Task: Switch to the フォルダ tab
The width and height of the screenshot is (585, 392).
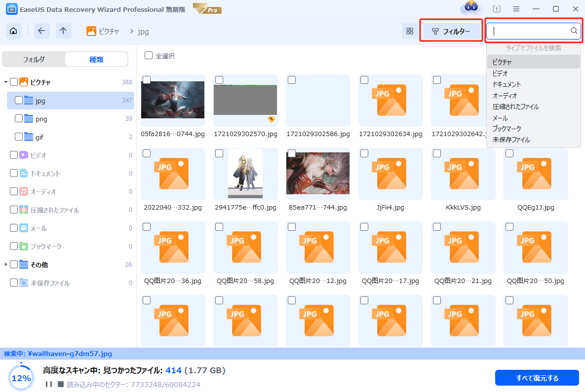Action: pyautogui.click(x=34, y=60)
